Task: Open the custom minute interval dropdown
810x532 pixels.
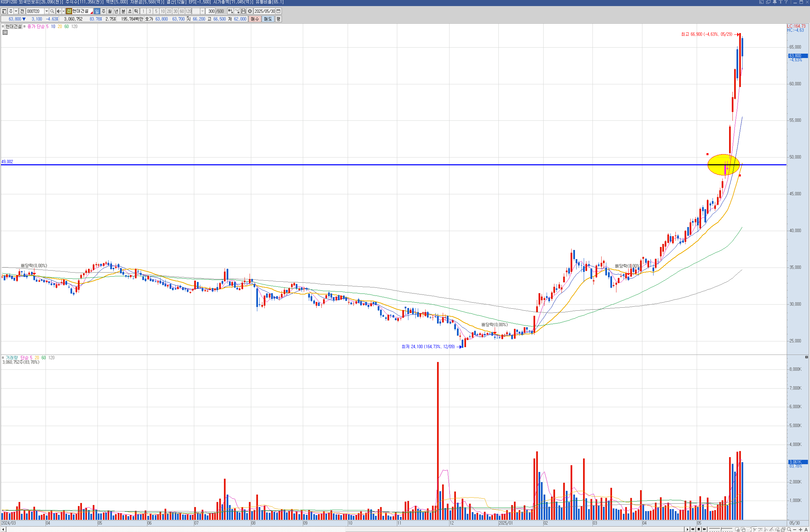Action: (202, 11)
